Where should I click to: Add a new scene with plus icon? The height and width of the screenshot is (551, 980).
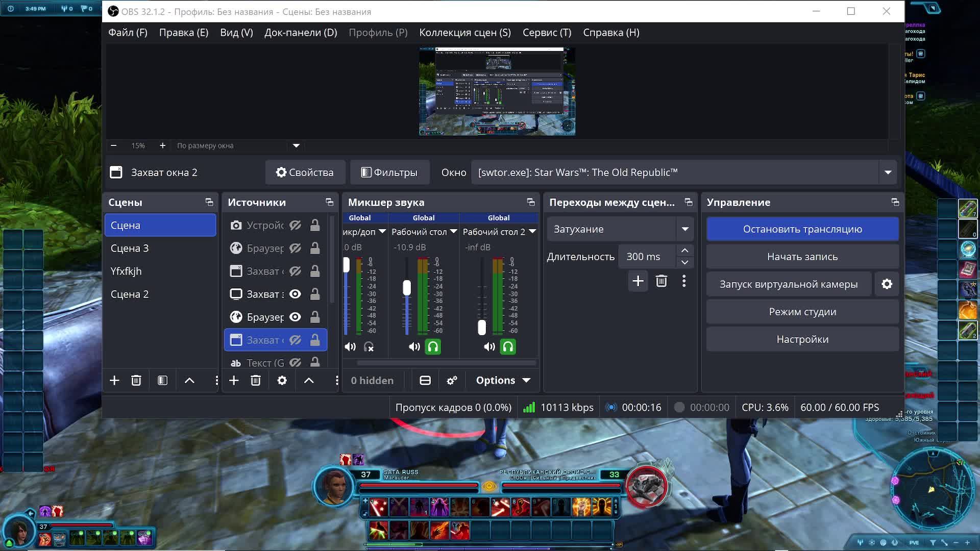pos(114,381)
